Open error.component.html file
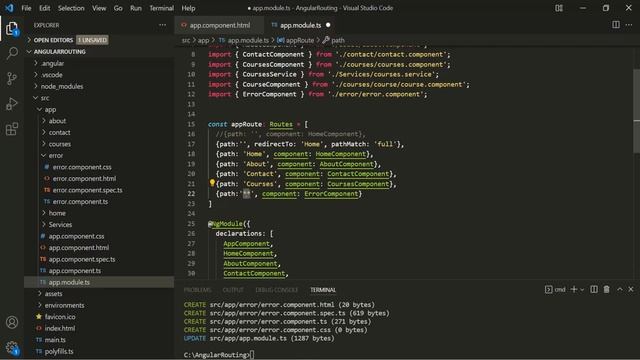This screenshot has width=640, height=360. coord(84,178)
